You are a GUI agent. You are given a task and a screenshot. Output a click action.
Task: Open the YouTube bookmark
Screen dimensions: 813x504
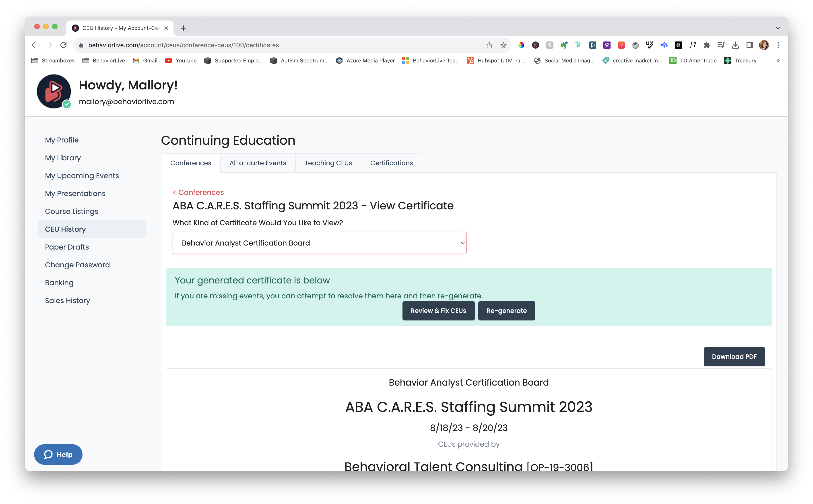(181, 61)
